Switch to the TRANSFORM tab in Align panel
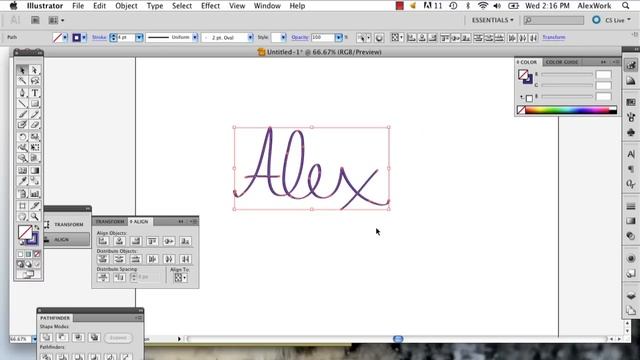This screenshot has width=640, height=360. 110,222
